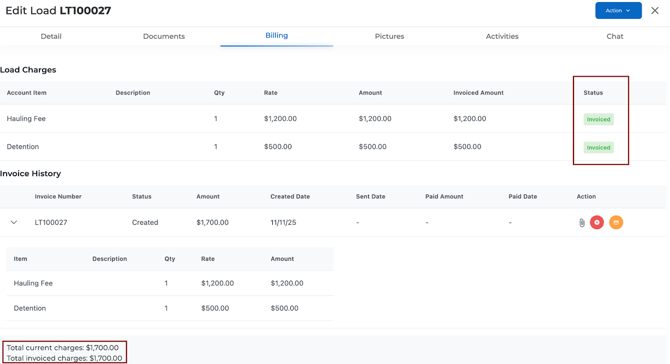Select the Billing tab
670x364 pixels.
click(x=276, y=36)
